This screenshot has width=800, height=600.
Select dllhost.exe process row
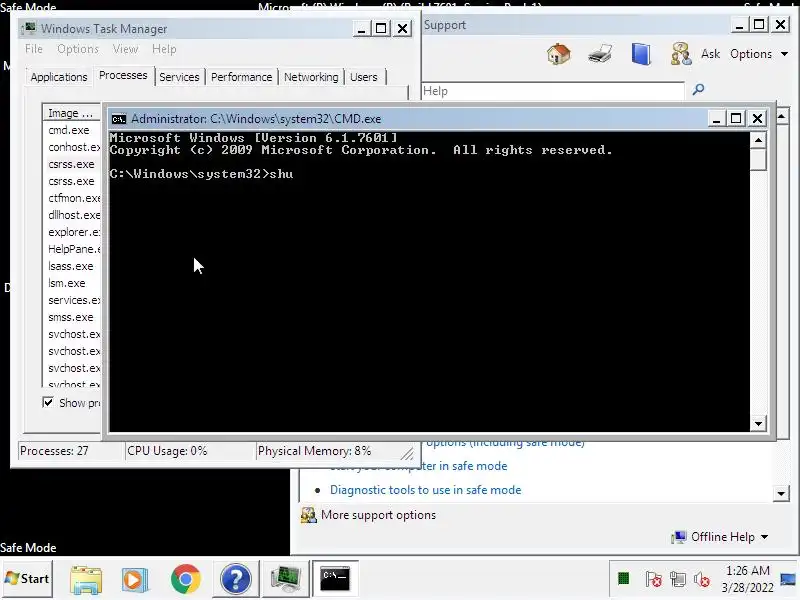coord(71,215)
